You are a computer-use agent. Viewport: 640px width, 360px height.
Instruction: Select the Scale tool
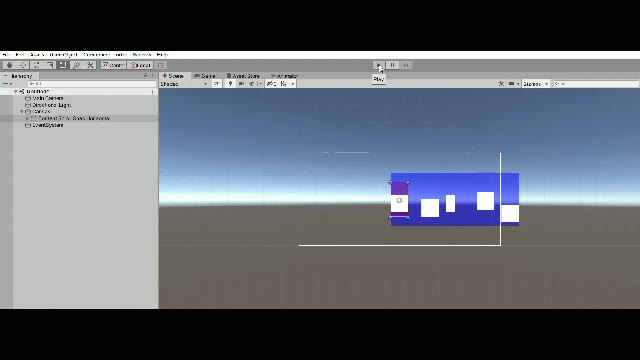click(50, 65)
